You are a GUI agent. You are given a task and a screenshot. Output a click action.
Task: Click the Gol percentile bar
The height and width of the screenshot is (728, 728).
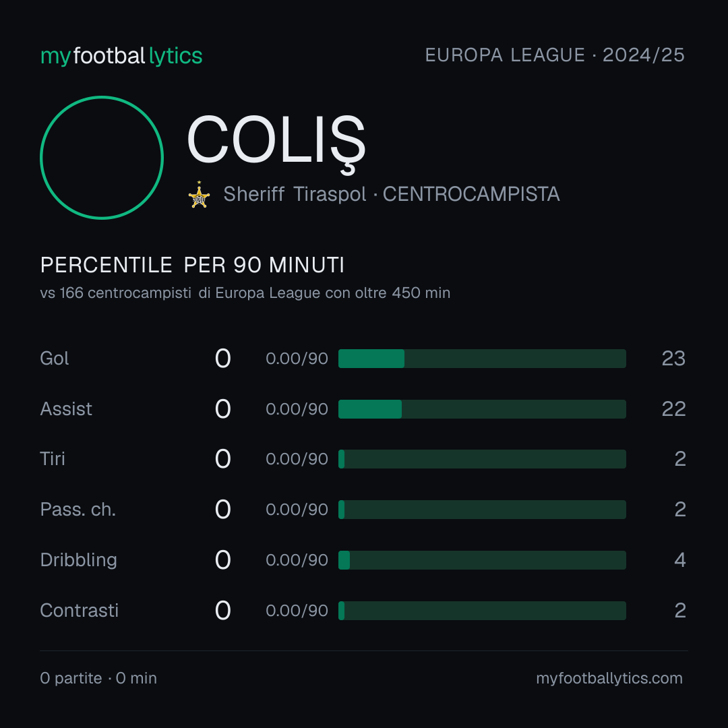[482, 359]
